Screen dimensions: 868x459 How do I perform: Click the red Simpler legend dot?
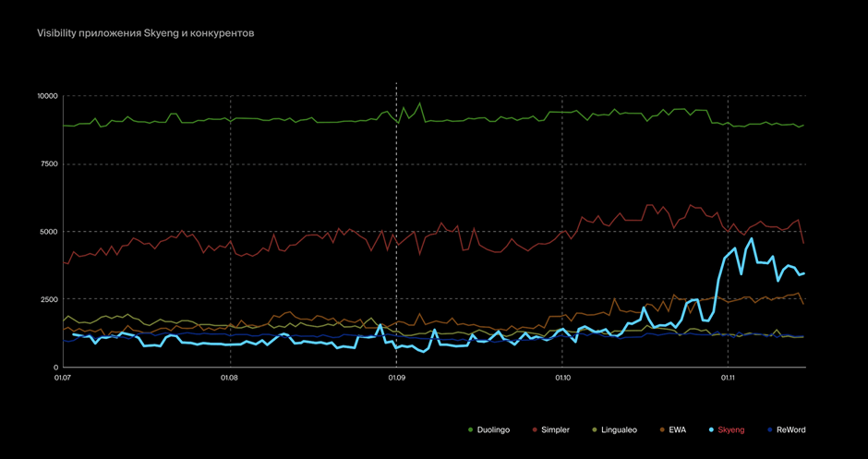(534, 429)
